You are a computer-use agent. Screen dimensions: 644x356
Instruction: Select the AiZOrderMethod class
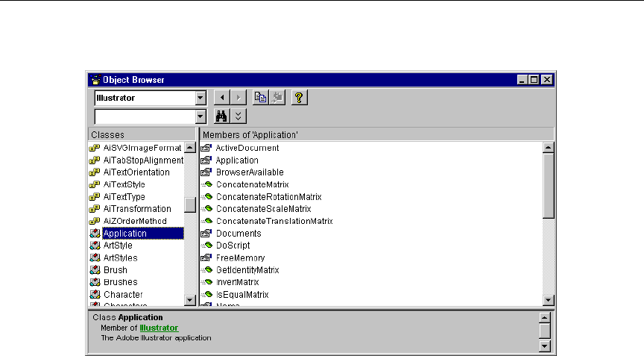pyautogui.click(x=135, y=221)
